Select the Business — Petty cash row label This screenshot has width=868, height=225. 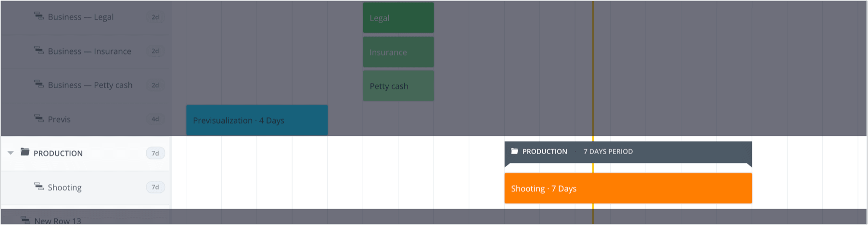click(x=90, y=85)
